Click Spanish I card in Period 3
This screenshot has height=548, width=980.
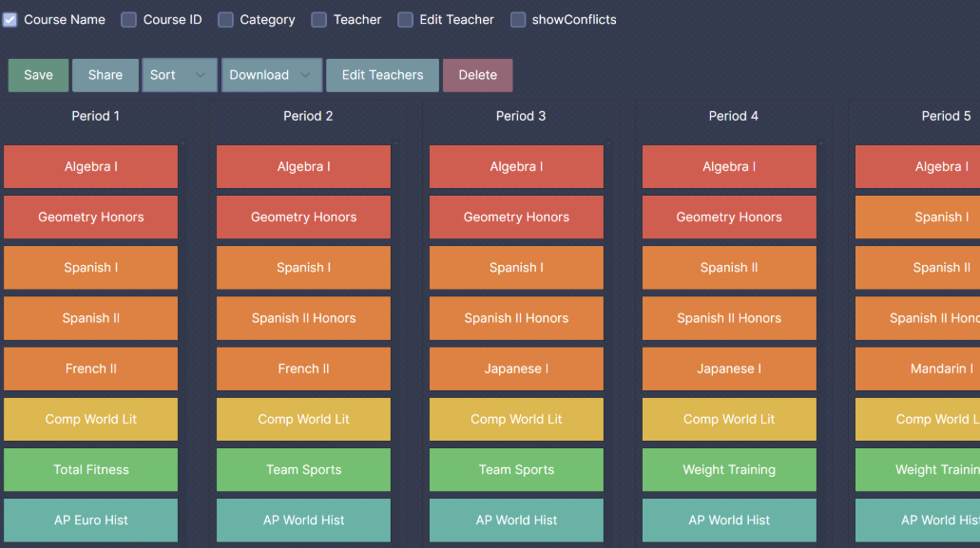pos(516,268)
